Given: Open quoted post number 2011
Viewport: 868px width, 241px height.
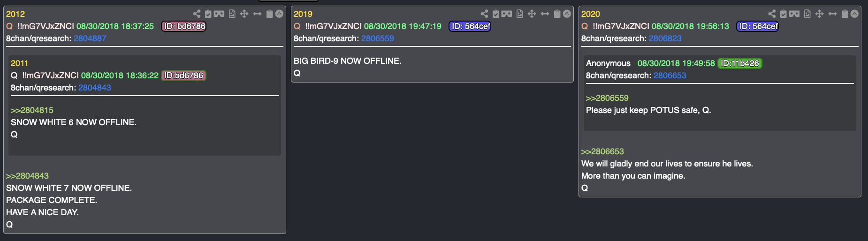Looking at the screenshot, I should [x=20, y=63].
